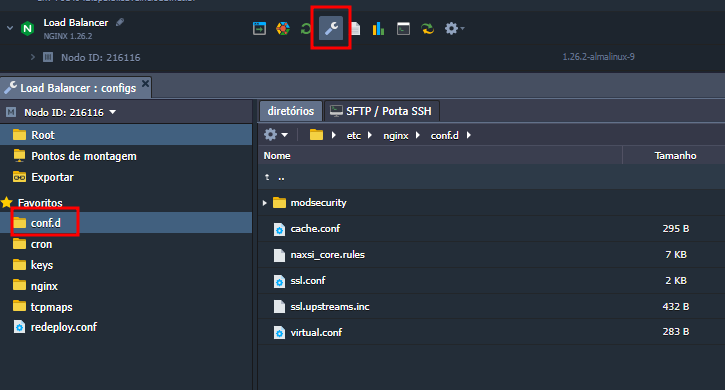Expand the arrow after etc in breadcrumb
This screenshot has width=725, height=390.
(x=369, y=135)
